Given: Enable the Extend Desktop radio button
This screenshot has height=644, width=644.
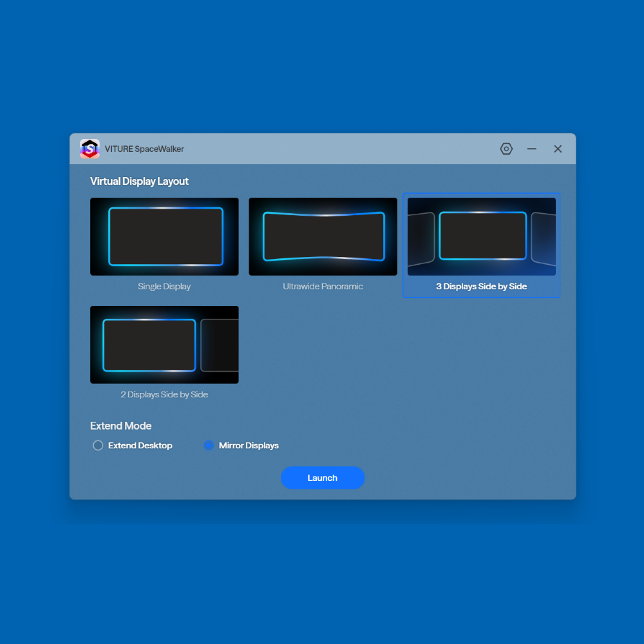Looking at the screenshot, I should [x=98, y=445].
